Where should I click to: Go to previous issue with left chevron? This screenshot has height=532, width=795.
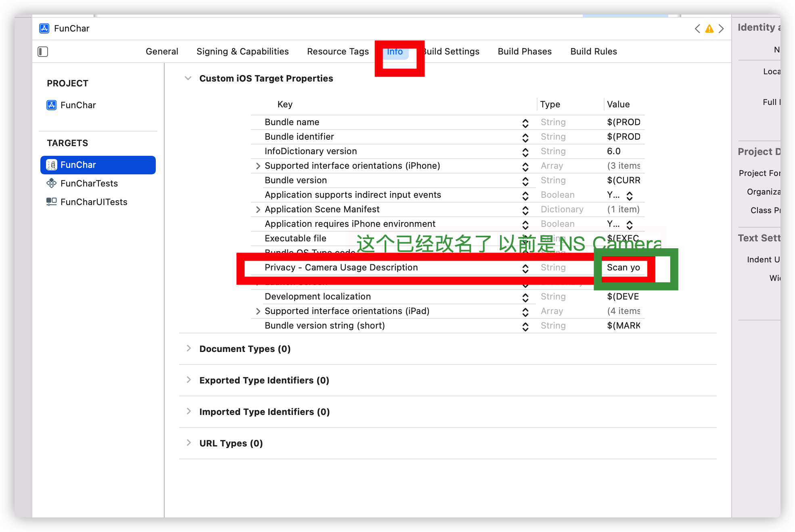pyautogui.click(x=697, y=29)
